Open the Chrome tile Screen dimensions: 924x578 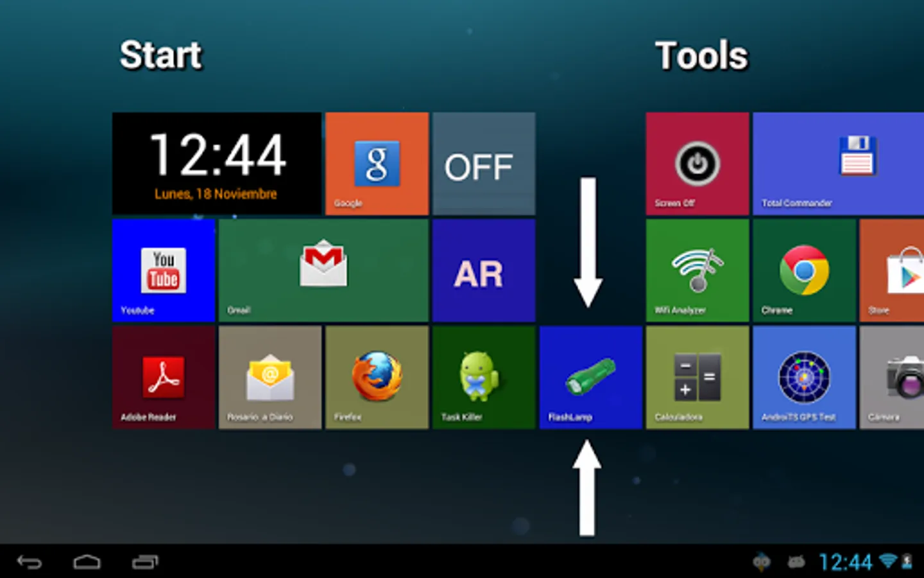pos(804,270)
